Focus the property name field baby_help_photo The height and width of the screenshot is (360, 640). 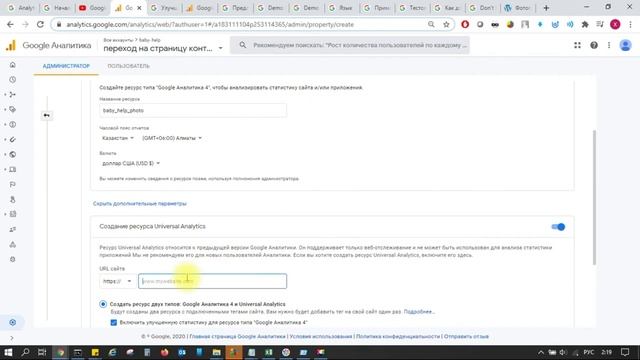[x=193, y=111]
